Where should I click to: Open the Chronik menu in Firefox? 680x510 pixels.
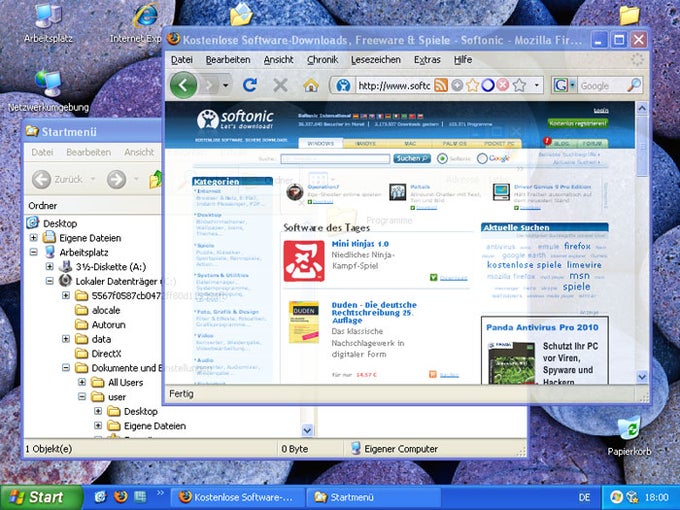tap(322, 59)
